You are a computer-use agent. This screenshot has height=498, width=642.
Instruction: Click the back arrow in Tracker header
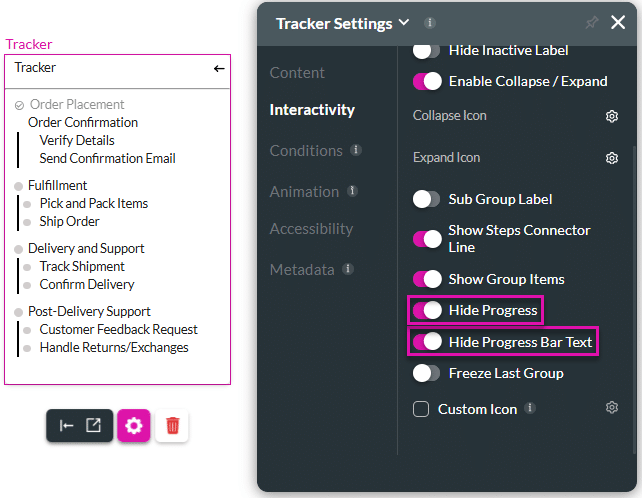click(x=219, y=68)
